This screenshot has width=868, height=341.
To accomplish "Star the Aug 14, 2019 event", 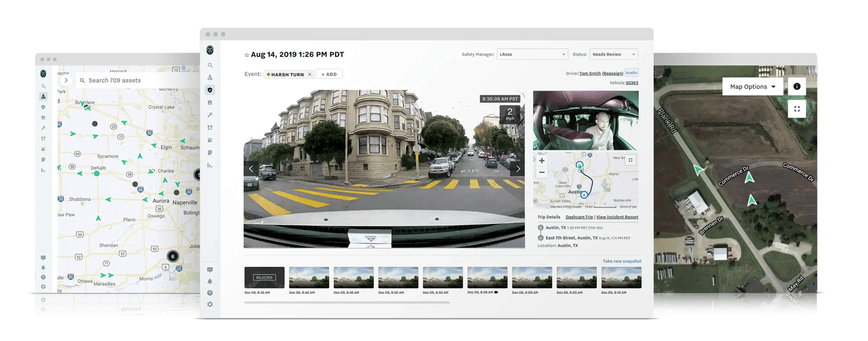I will tap(247, 55).
